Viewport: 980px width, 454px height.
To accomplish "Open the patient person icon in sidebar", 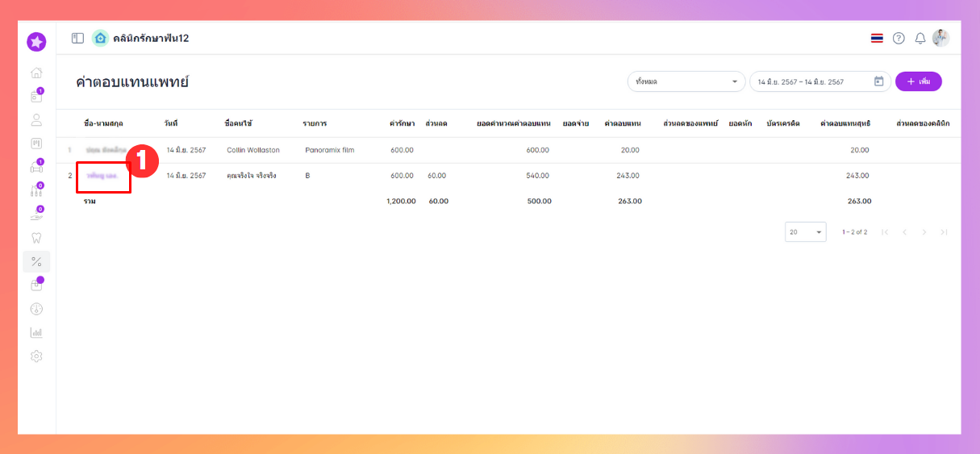I will (x=36, y=120).
